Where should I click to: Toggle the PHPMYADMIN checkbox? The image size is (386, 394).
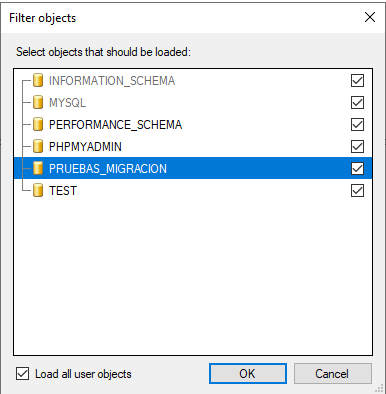tap(357, 146)
